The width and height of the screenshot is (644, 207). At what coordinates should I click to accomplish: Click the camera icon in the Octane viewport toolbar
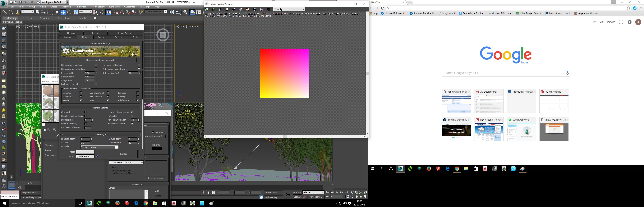click(x=268, y=9)
